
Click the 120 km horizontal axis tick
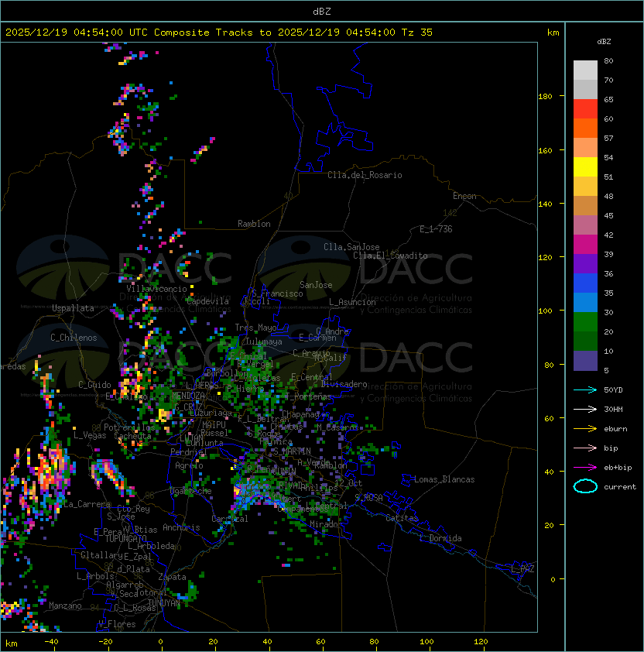point(481,642)
